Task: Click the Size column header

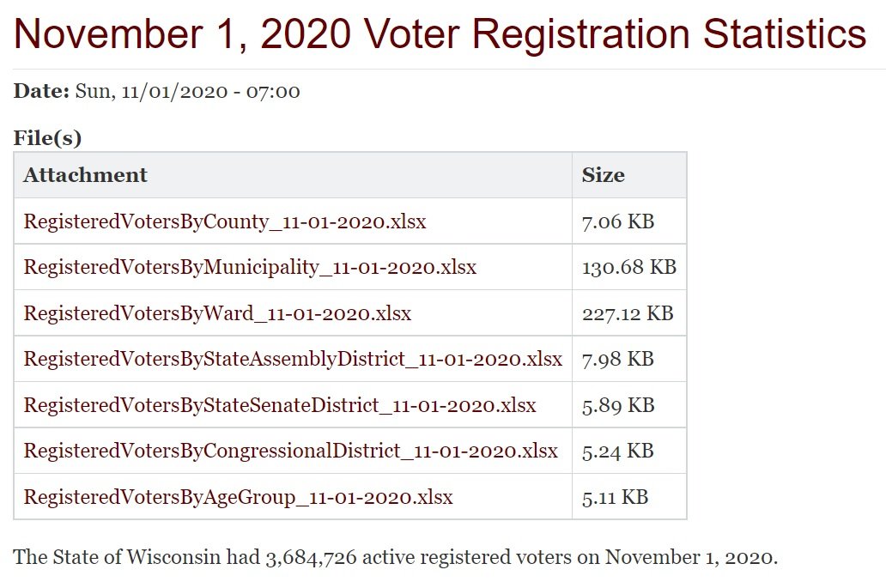Action: (x=604, y=175)
